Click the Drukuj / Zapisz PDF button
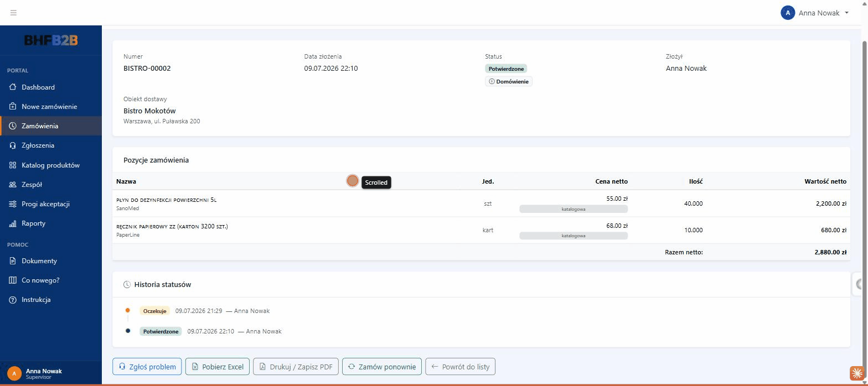The height and width of the screenshot is (386, 868). (x=296, y=367)
